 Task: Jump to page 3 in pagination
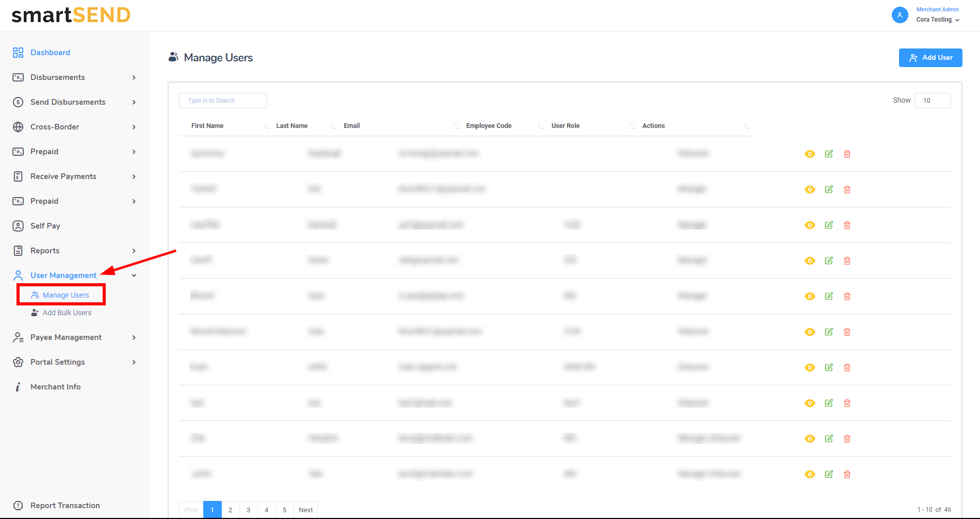[x=248, y=510]
